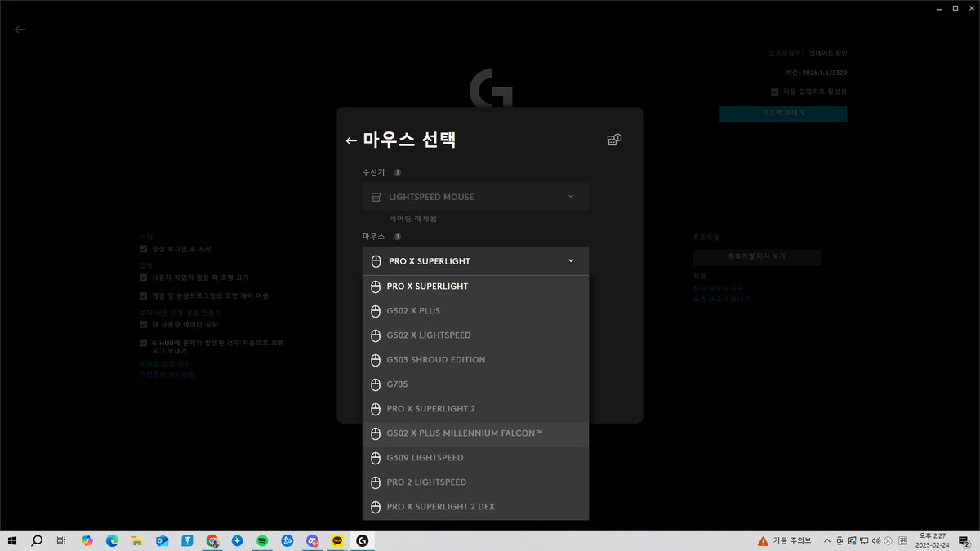The width and height of the screenshot is (980, 551).
Task: Pick G502 X PLUS MILLENNIUM FALCON™ entry
Action: 475,433
